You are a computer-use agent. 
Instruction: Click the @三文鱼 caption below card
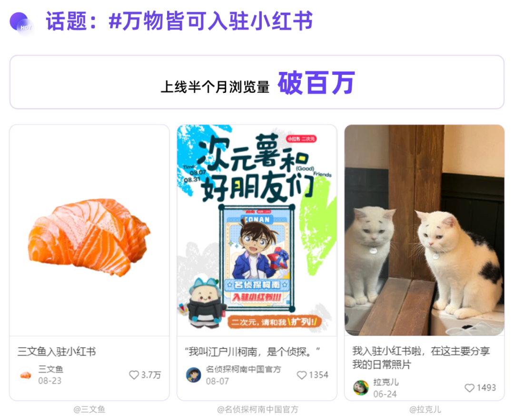[x=89, y=410]
